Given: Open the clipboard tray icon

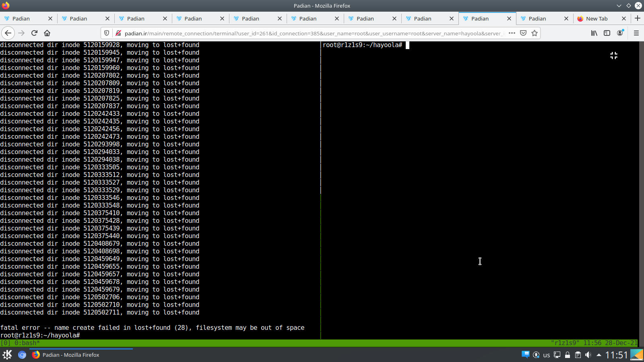Looking at the screenshot, I should (578, 355).
